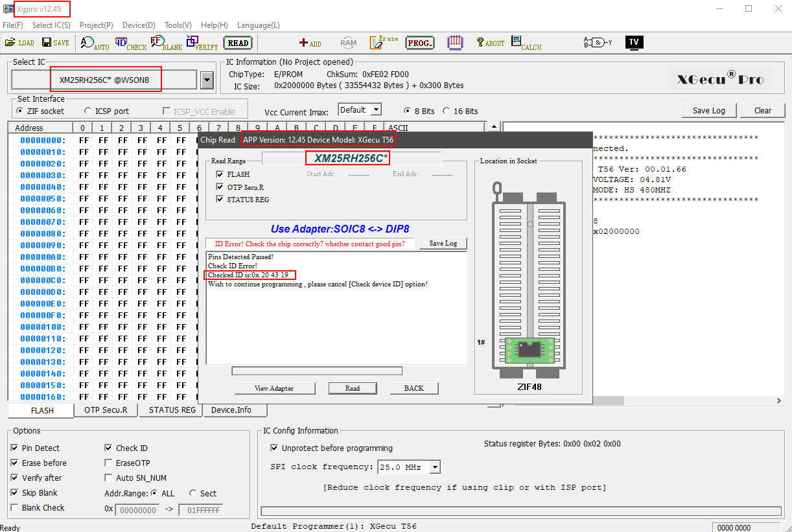
Task: Open the CALCU. calculator tool
Action: [x=526, y=43]
